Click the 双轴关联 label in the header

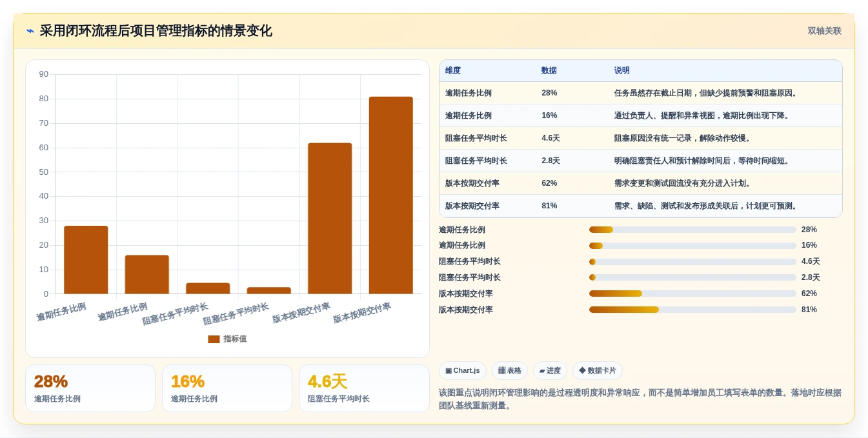824,31
